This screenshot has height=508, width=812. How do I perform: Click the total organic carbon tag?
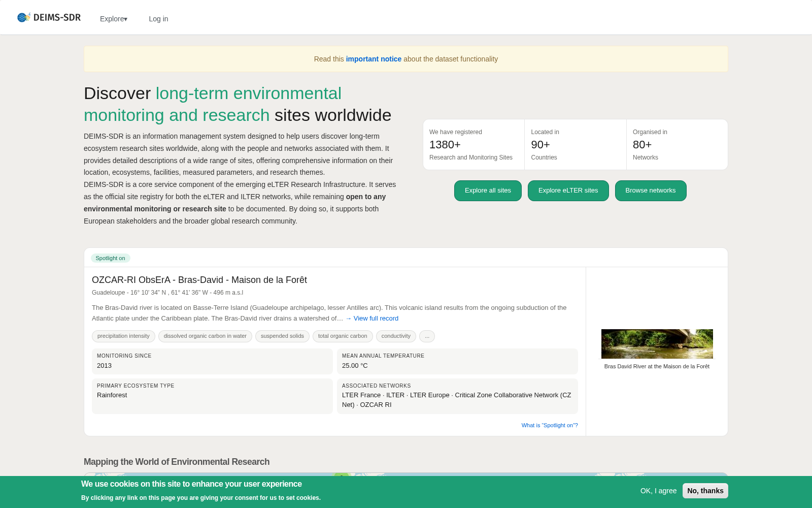pyautogui.click(x=343, y=336)
